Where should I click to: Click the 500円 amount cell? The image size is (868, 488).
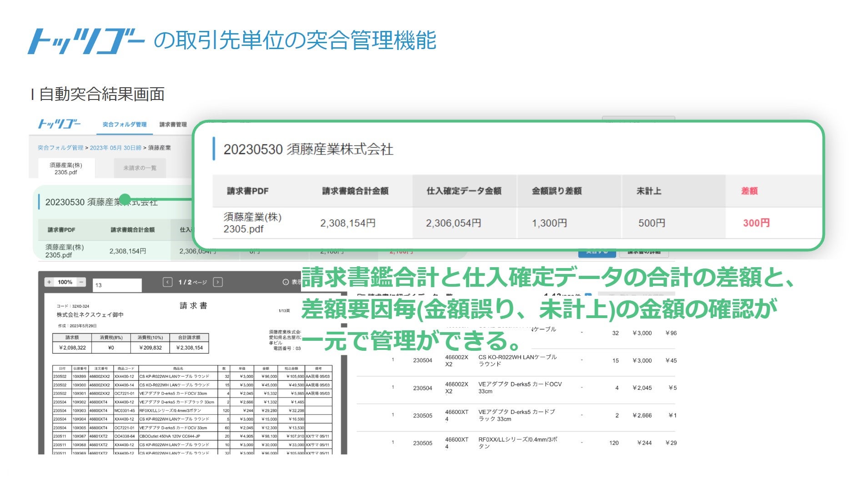652,223
